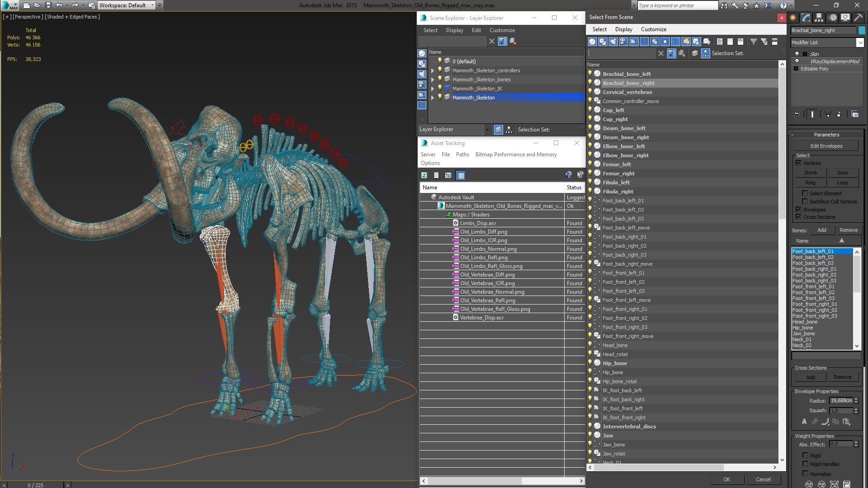Open the Display command panel tab

(x=845, y=18)
